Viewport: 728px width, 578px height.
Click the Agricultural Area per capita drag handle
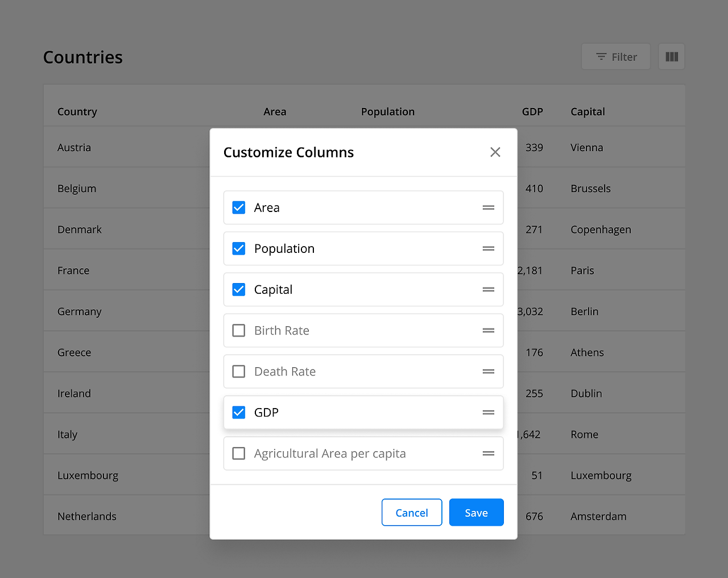coord(488,453)
